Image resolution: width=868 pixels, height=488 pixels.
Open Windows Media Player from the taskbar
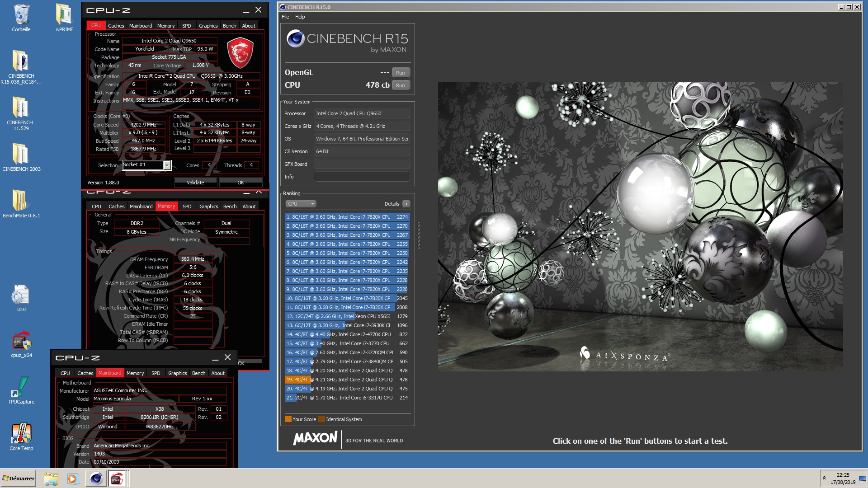73,479
